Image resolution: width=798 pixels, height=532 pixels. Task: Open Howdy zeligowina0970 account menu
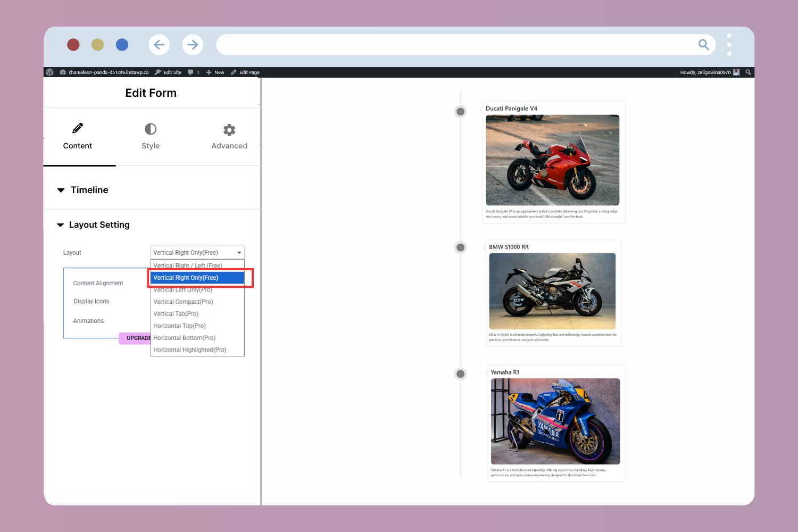[710, 72]
